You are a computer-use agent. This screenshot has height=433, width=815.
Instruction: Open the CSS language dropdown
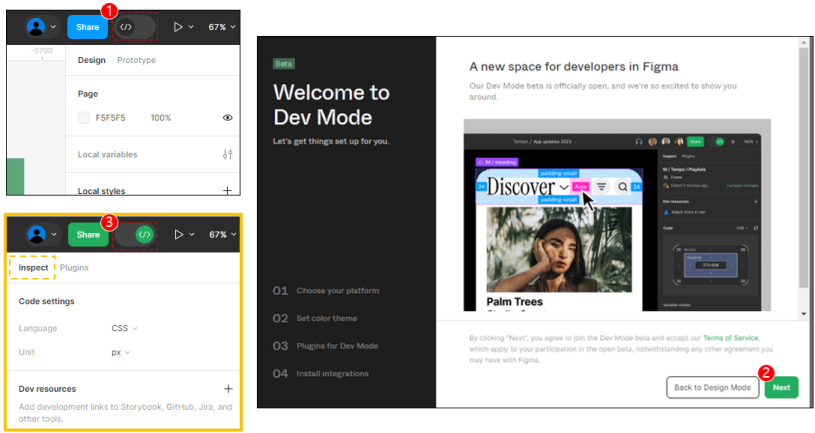pos(124,329)
